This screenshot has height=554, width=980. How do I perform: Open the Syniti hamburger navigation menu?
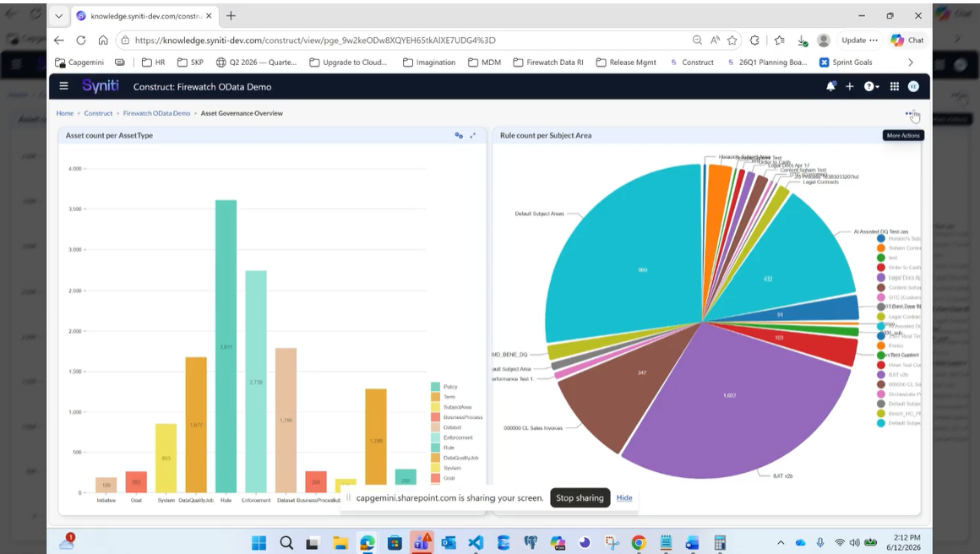click(x=63, y=86)
